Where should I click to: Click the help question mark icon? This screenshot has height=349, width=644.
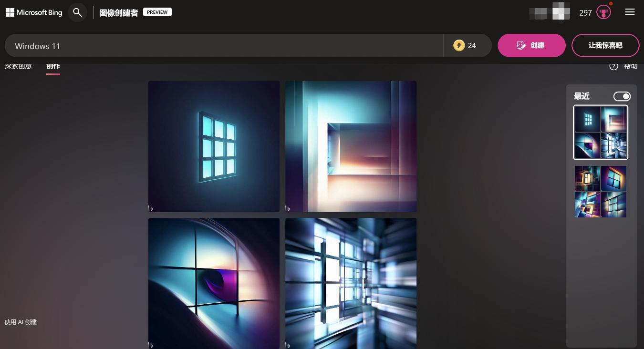[x=614, y=66]
